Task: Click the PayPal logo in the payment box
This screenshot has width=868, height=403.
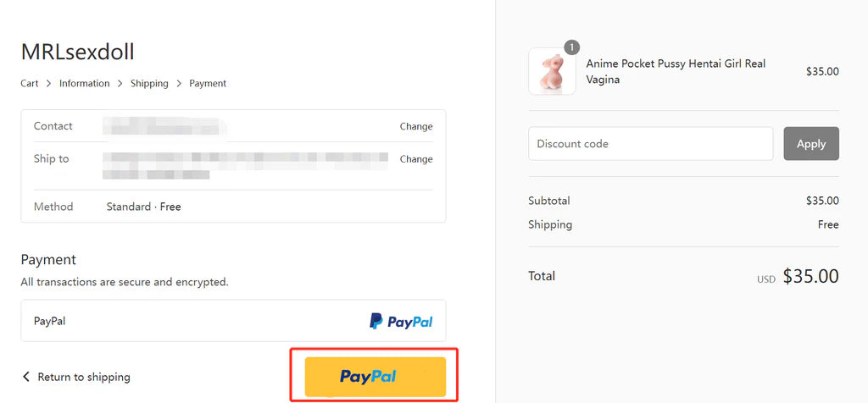Action: point(401,322)
